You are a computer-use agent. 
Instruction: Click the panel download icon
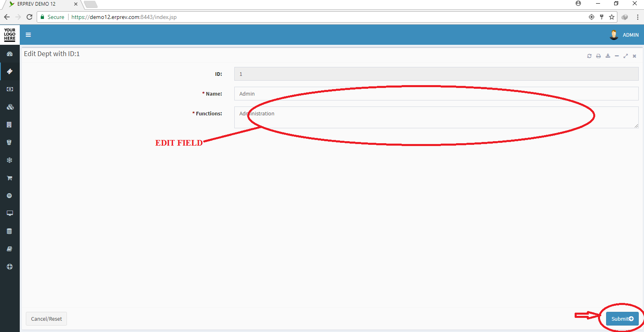pyautogui.click(x=608, y=56)
